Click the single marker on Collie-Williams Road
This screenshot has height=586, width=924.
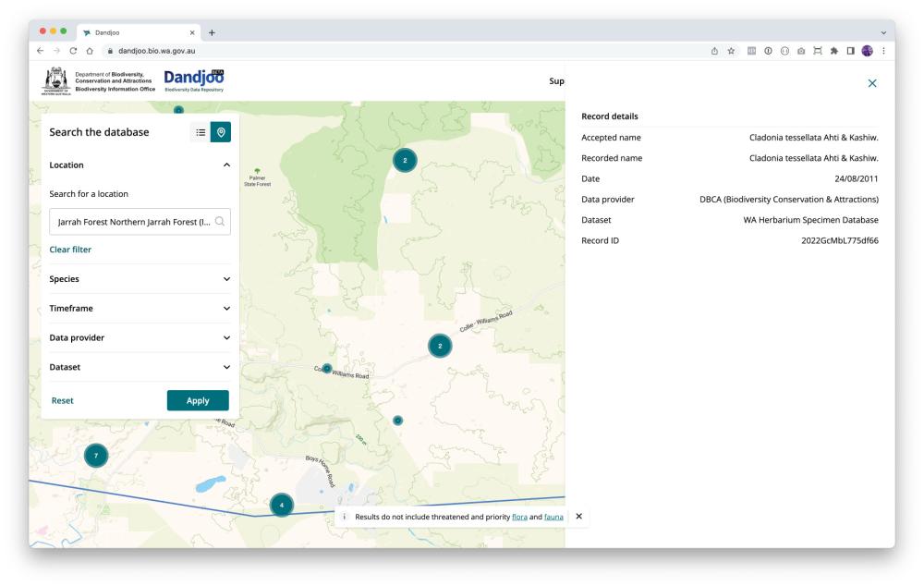pos(327,369)
